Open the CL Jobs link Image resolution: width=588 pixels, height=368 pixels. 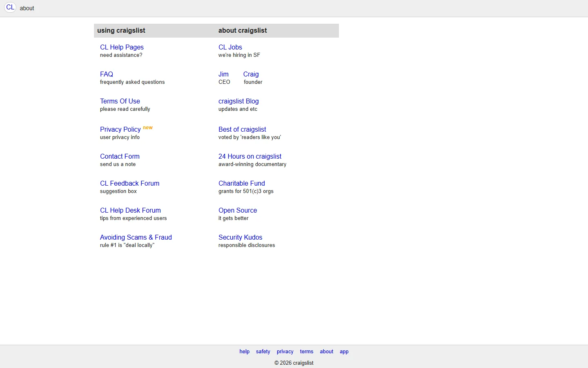(x=230, y=47)
